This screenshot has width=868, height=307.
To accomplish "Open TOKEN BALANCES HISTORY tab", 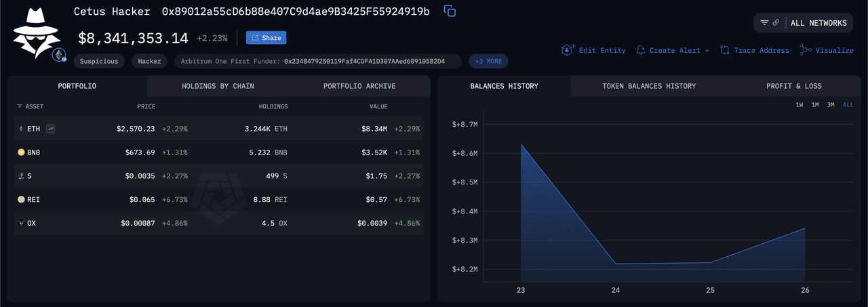I will pyautogui.click(x=649, y=86).
